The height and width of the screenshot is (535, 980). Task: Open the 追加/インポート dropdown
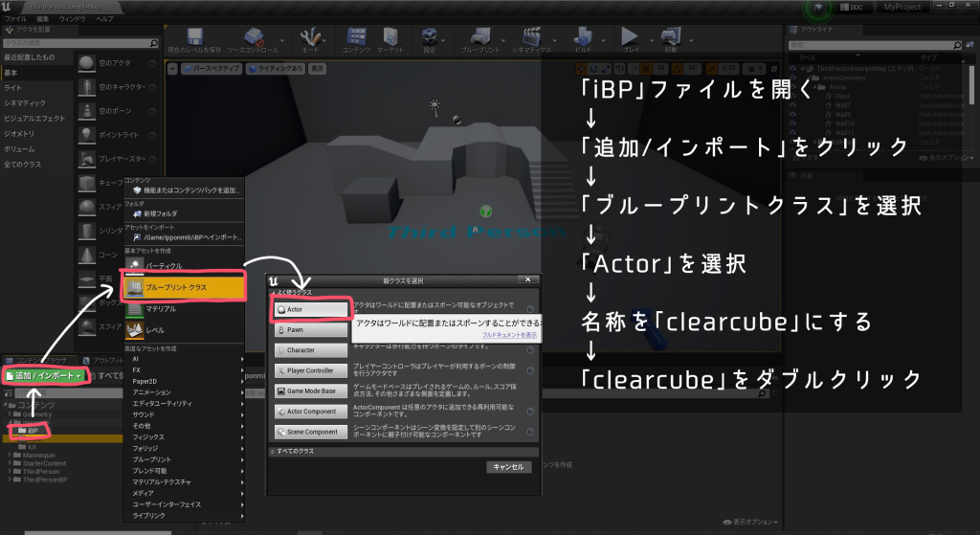pyautogui.click(x=46, y=376)
